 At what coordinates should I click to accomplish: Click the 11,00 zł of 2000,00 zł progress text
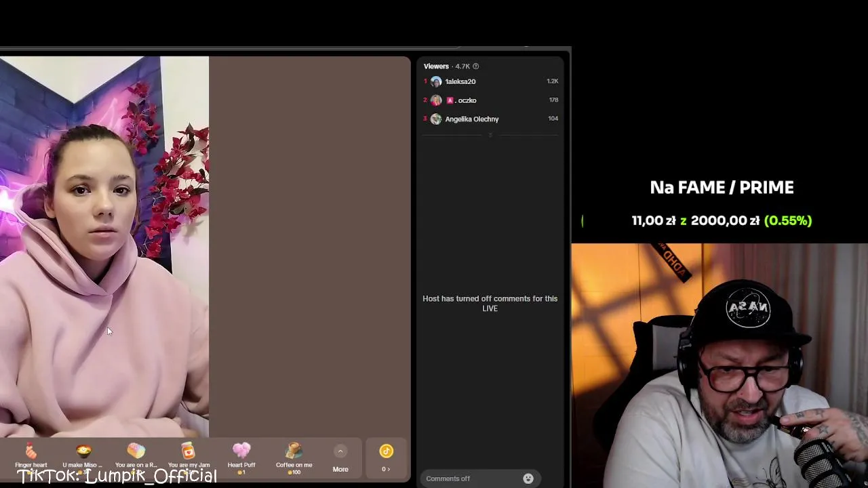point(722,221)
